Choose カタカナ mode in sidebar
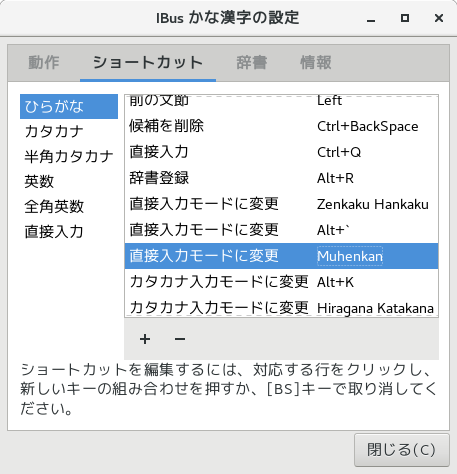 (69, 131)
